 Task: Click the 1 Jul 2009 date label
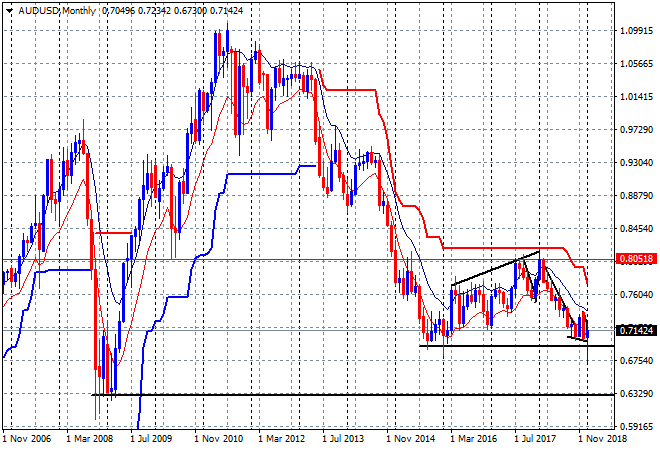(x=152, y=439)
